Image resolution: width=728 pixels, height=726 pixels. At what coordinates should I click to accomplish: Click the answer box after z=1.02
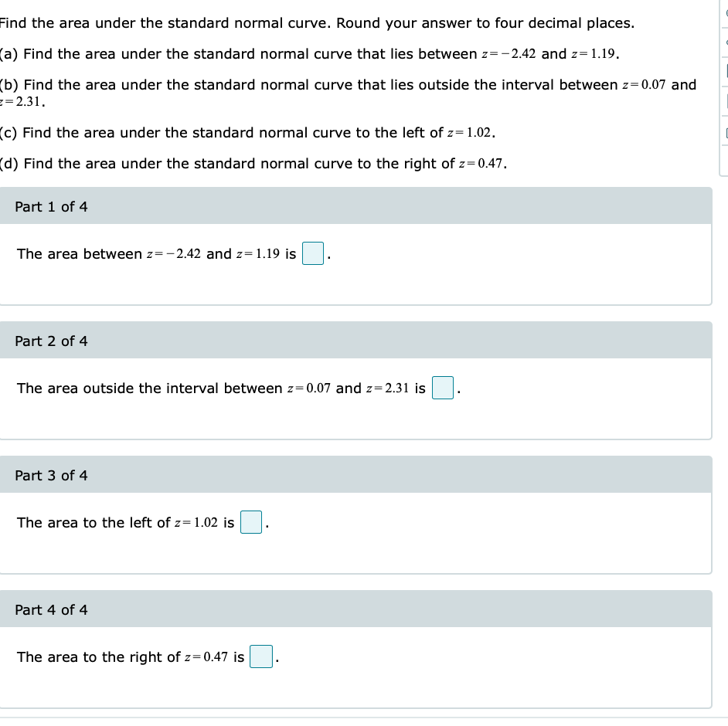click(x=251, y=522)
